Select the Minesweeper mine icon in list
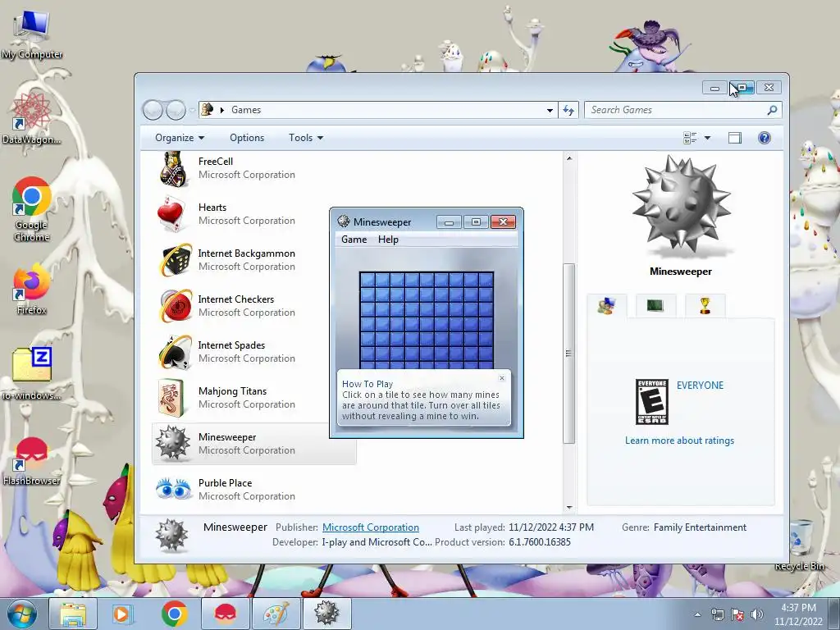 click(x=172, y=444)
